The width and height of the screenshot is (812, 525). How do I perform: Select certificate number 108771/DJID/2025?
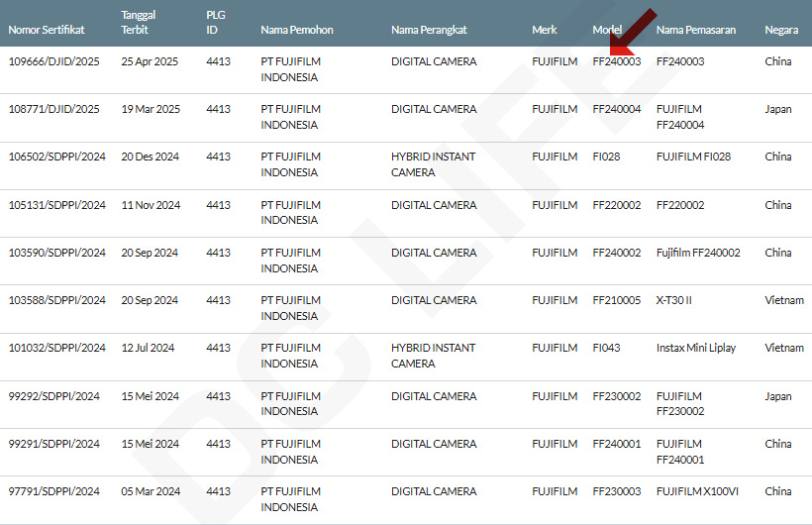click(x=53, y=109)
